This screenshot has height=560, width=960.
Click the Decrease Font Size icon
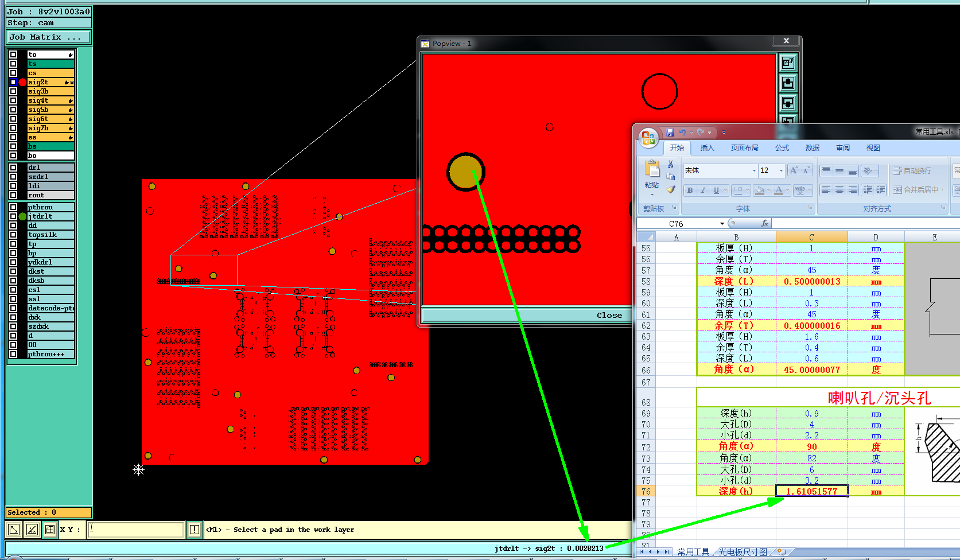pyautogui.click(x=806, y=170)
